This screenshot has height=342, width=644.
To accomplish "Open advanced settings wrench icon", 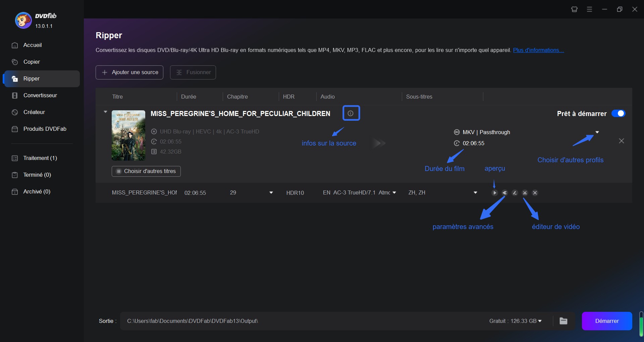I will tap(505, 193).
